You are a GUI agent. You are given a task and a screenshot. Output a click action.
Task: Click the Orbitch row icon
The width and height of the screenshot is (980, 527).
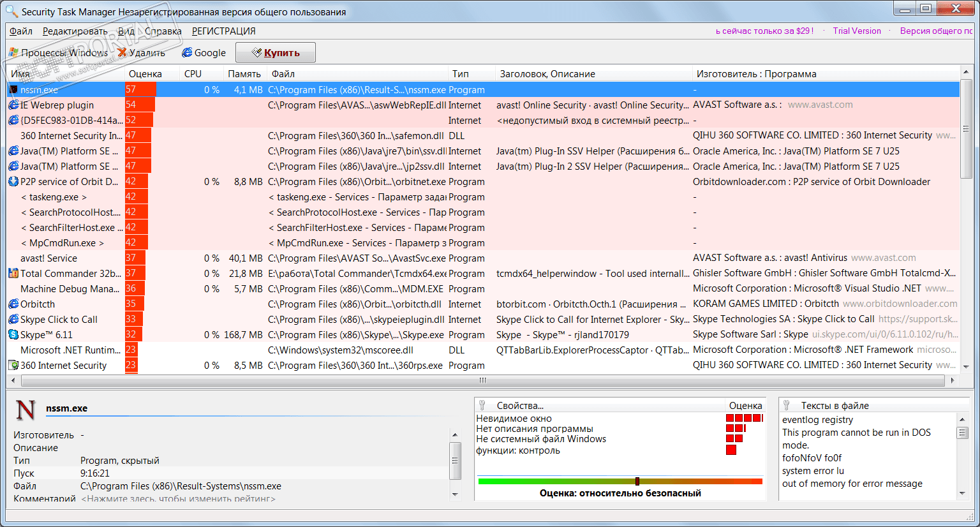coord(13,304)
